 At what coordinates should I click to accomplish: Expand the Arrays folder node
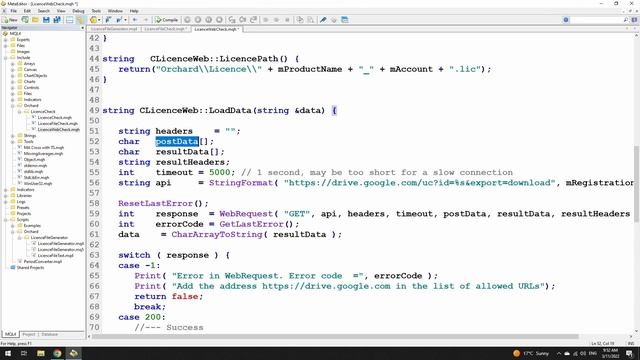(x=13, y=64)
